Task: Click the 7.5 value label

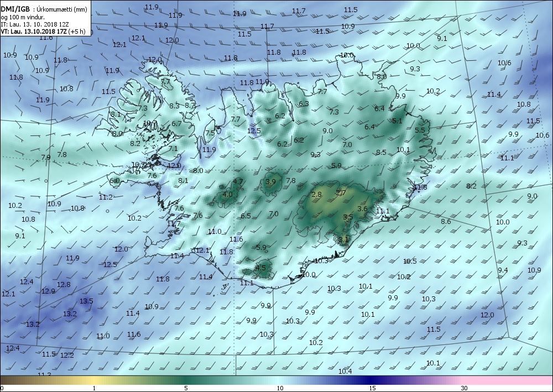Action: click(x=210, y=133)
